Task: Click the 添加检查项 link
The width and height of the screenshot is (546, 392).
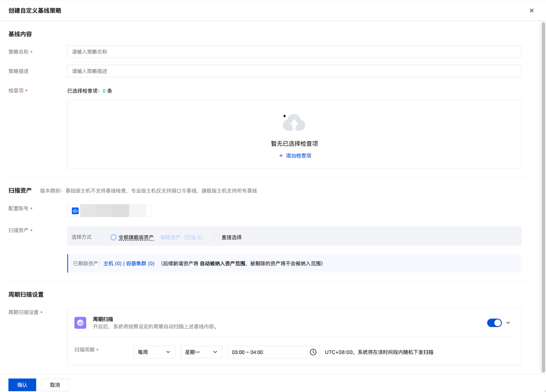Action: pos(298,156)
